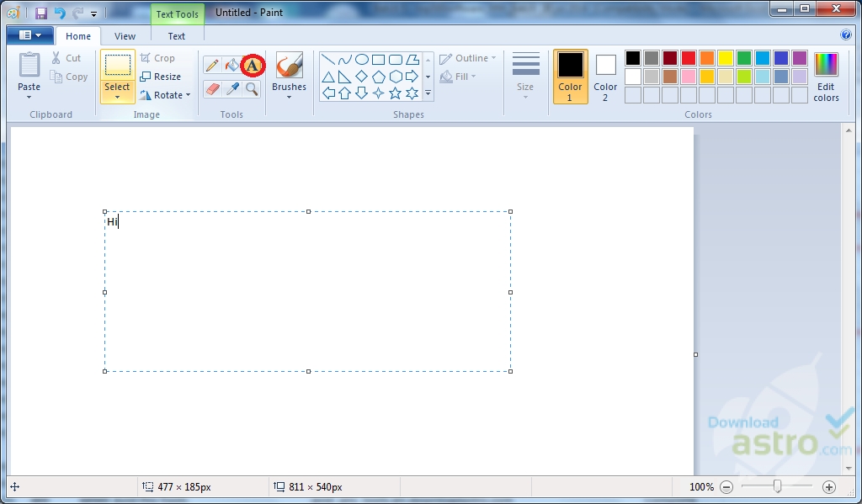The image size is (862, 504).
Task: Select the Color picker eyedropper
Action: [x=232, y=88]
